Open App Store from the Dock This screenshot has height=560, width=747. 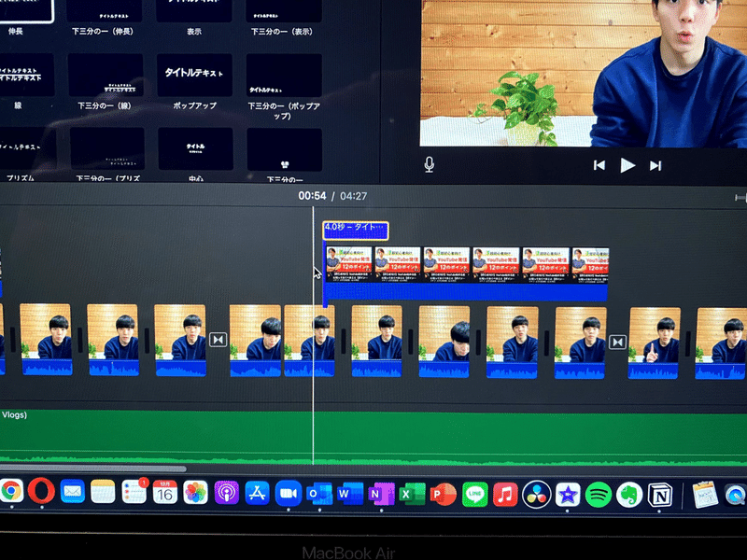(x=258, y=493)
